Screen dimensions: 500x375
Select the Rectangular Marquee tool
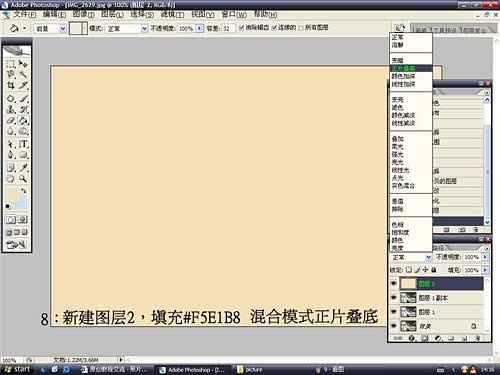click(x=11, y=63)
